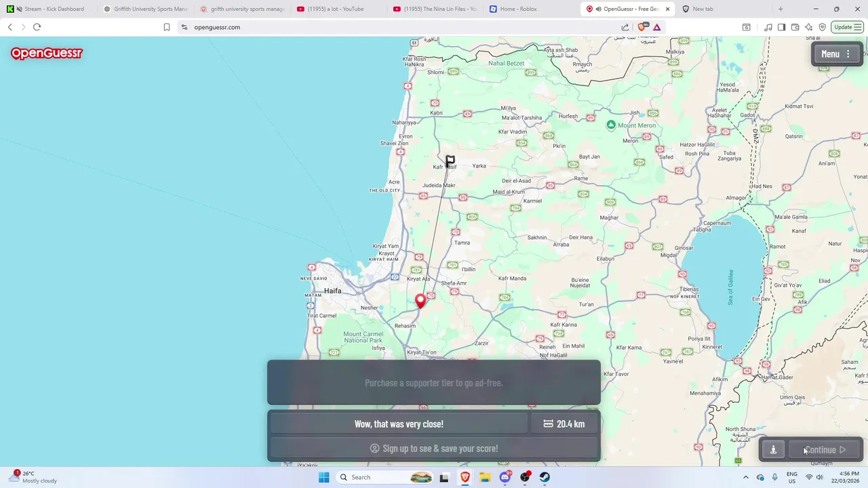The width and height of the screenshot is (868, 488).
Task: Switch to grifth university sports manage tab
Action: click(242, 9)
